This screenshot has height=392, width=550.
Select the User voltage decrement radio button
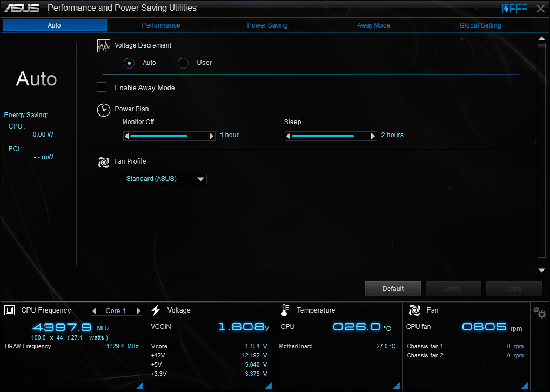pos(183,63)
